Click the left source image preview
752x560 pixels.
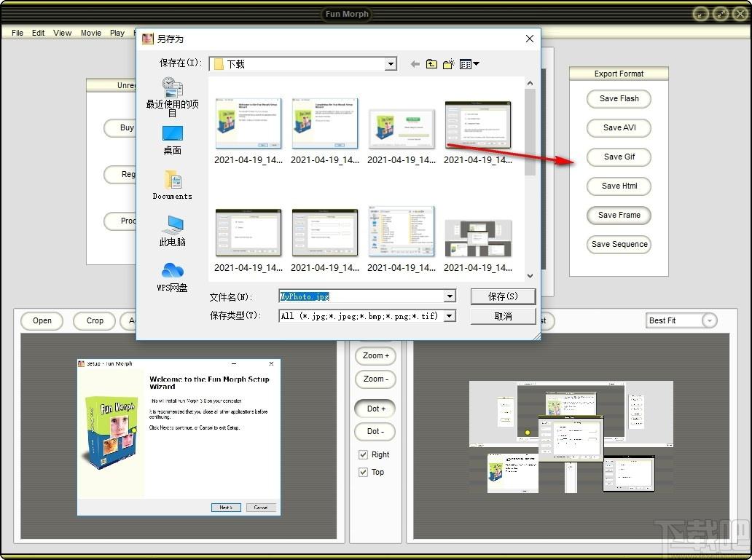(179, 437)
